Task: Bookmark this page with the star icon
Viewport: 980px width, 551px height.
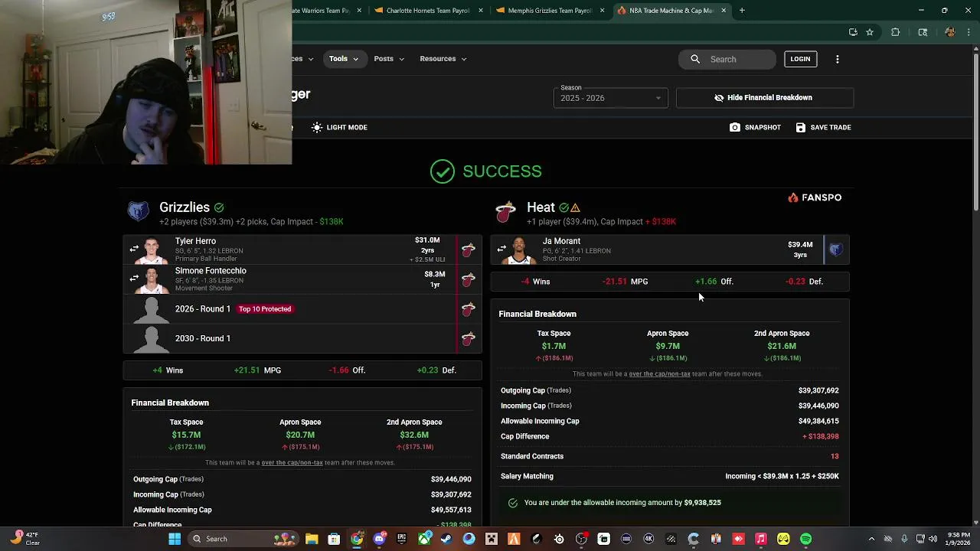Action: point(870,32)
